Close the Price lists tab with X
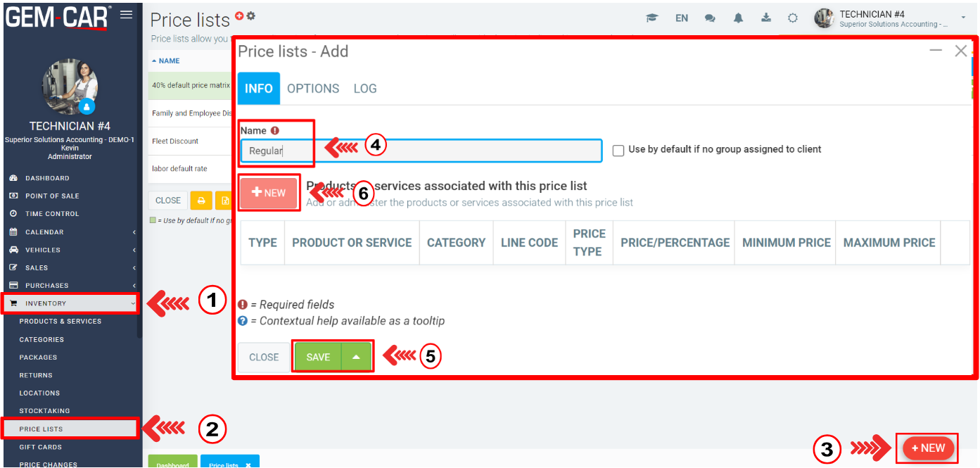The image size is (980, 468). [248, 465]
